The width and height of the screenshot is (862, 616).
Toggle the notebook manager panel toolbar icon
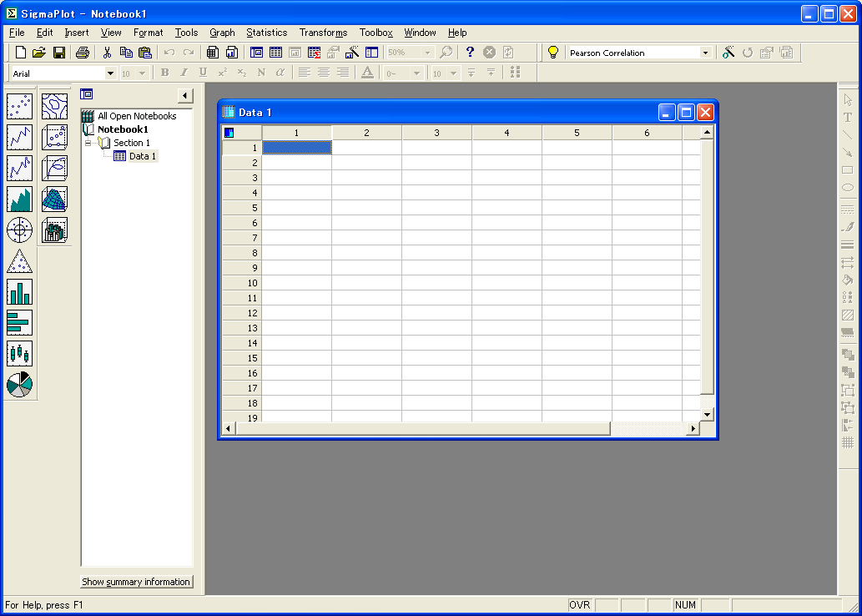(372, 53)
